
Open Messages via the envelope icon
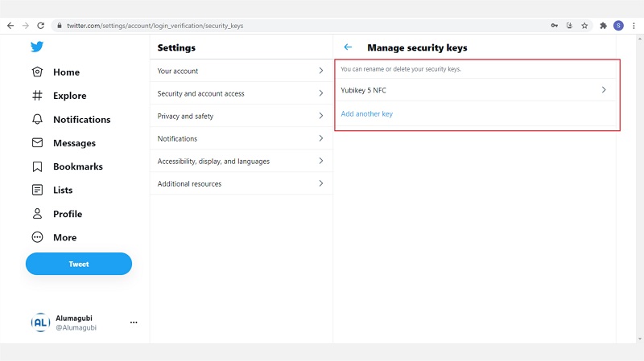point(37,143)
